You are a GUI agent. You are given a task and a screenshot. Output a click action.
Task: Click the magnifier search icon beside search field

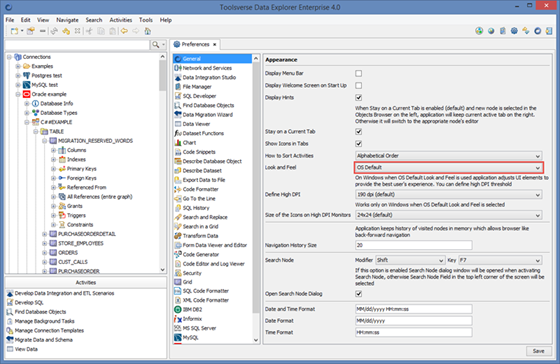tap(155, 45)
